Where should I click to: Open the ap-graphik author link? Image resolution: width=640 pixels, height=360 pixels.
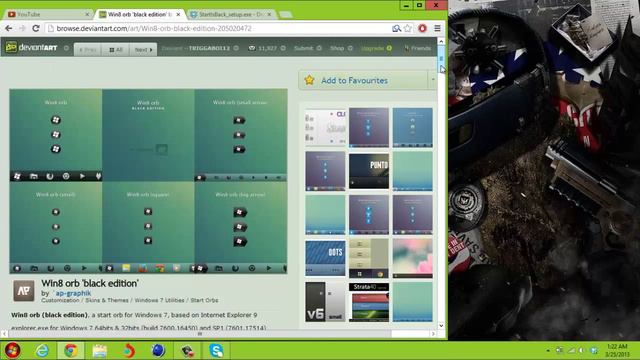click(73, 293)
